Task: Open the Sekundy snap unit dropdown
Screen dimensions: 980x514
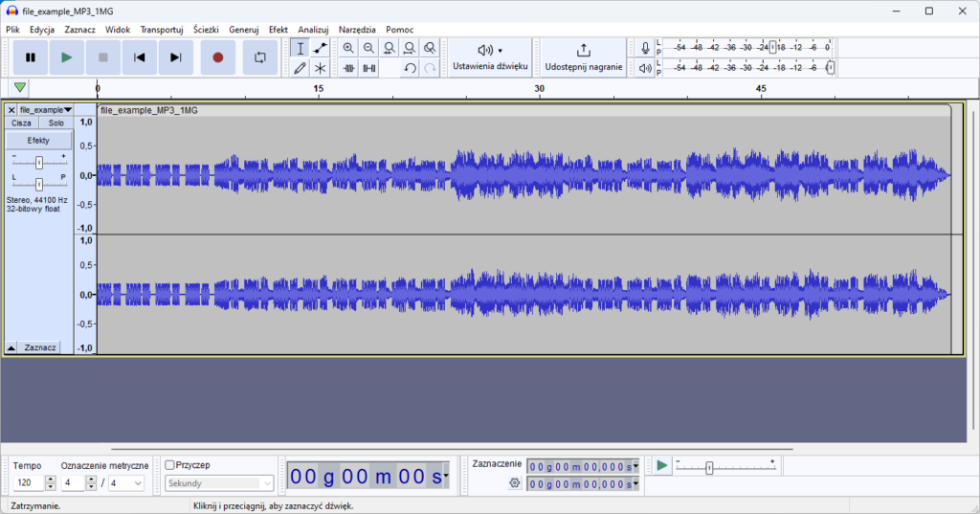Action: point(219,483)
